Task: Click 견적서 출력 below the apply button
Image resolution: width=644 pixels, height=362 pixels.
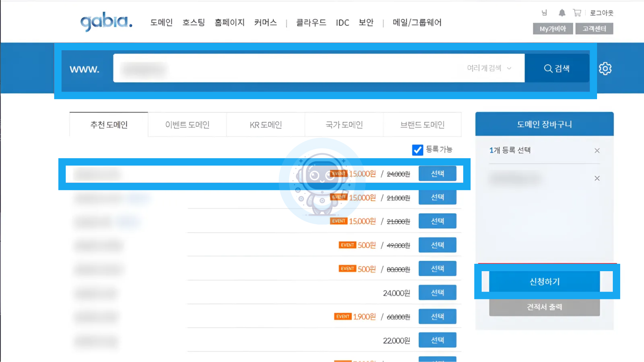Action: tap(544, 307)
